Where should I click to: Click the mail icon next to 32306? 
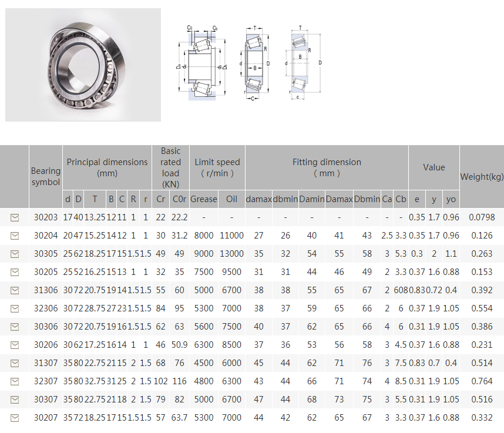point(15,308)
